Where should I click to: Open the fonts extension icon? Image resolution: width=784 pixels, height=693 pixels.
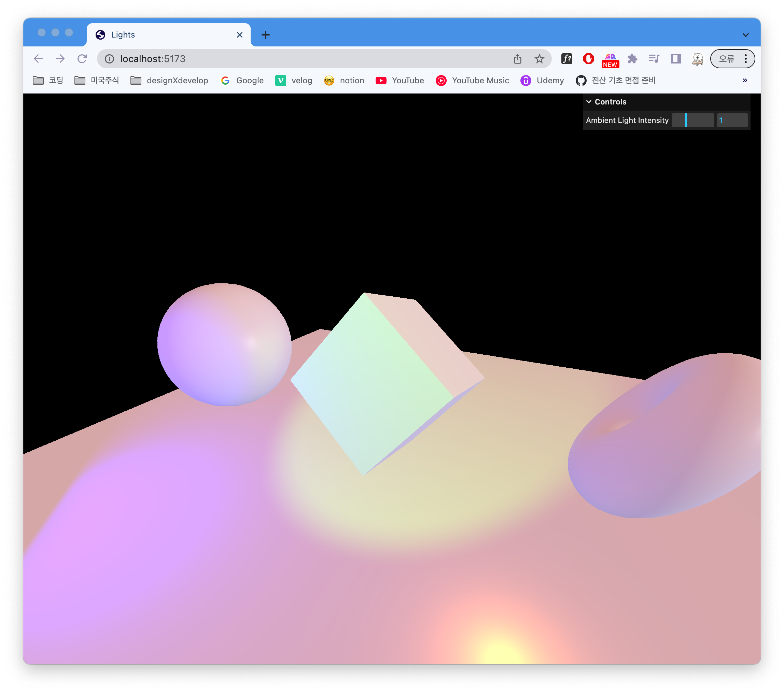[566, 59]
